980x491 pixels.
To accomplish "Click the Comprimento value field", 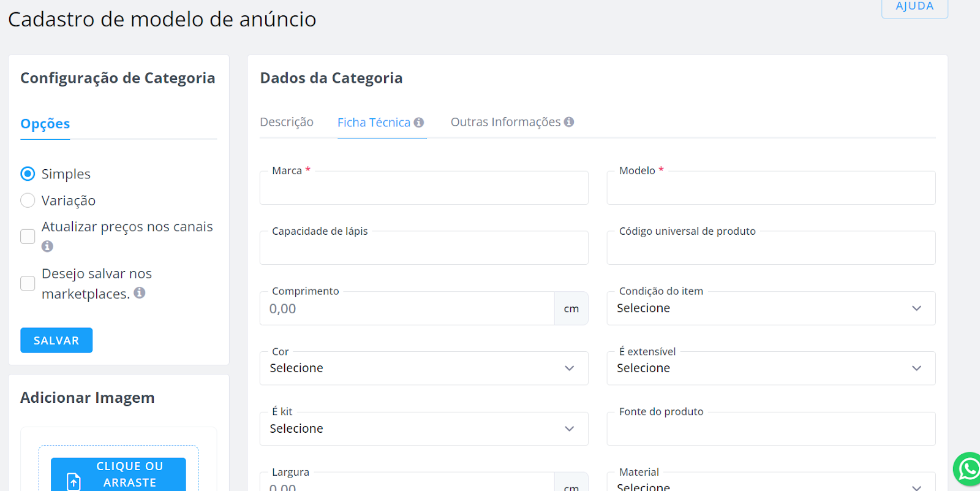I will pos(407,308).
